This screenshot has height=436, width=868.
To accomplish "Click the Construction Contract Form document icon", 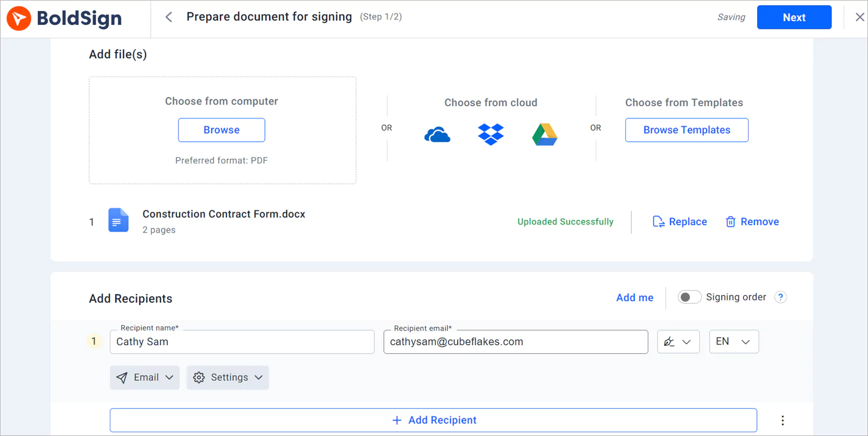I will click(x=118, y=220).
